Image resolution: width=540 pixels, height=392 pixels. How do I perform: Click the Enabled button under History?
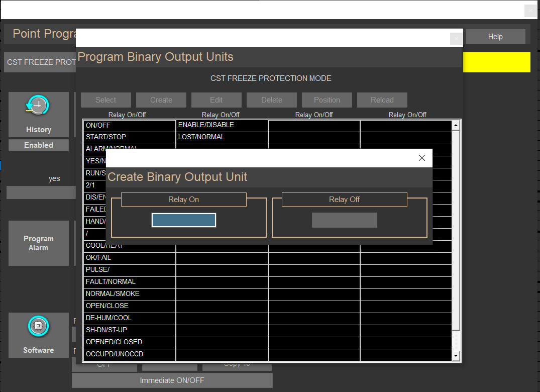coord(39,145)
